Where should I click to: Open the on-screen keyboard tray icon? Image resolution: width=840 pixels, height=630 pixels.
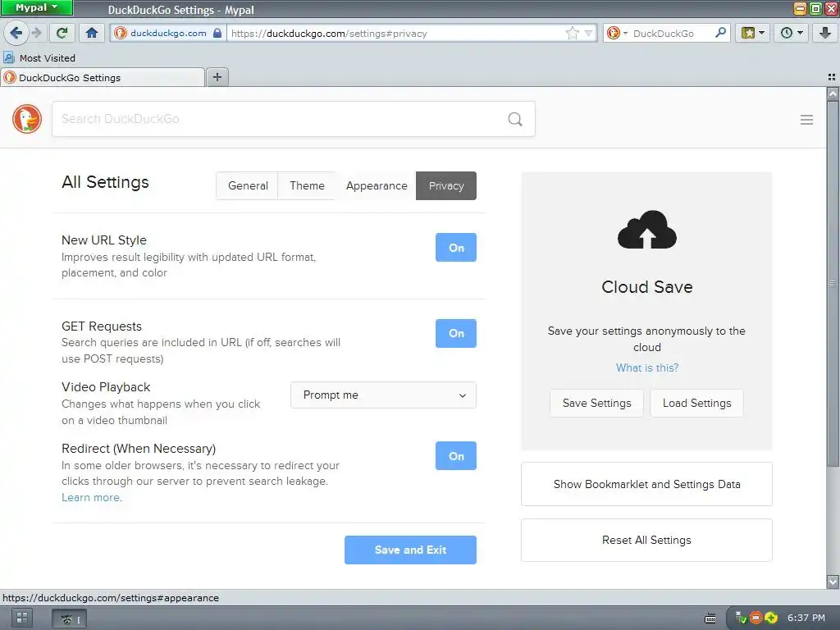tap(710, 619)
